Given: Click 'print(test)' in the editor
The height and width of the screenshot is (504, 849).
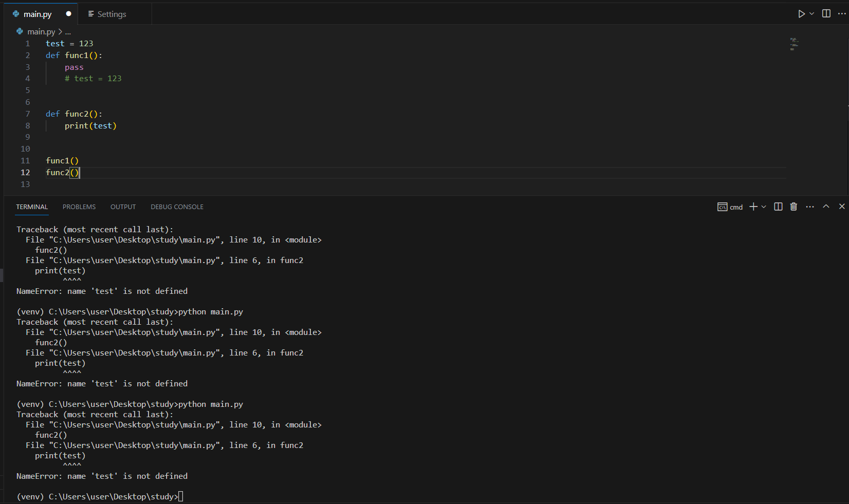Looking at the screenshot, I should coord(90,126).
